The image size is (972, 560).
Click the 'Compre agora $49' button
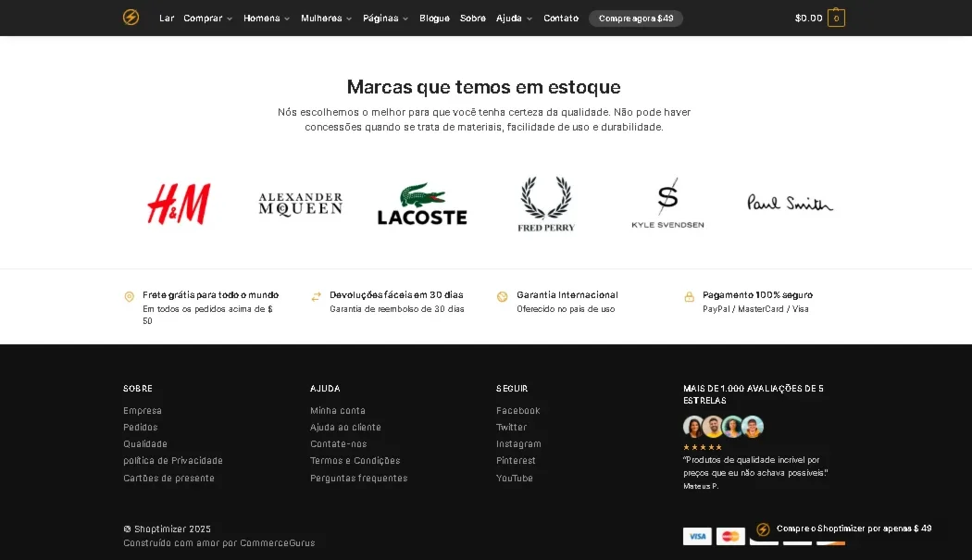pos(636,18)
